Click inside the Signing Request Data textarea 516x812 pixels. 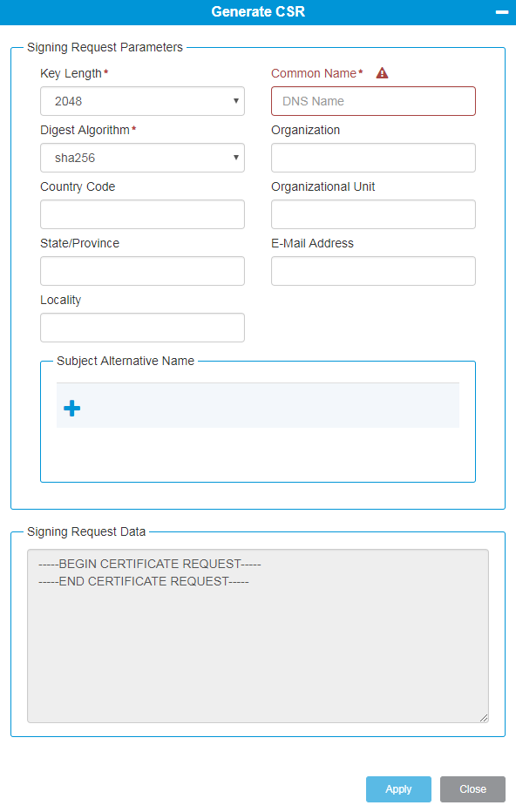click(258, 636)
